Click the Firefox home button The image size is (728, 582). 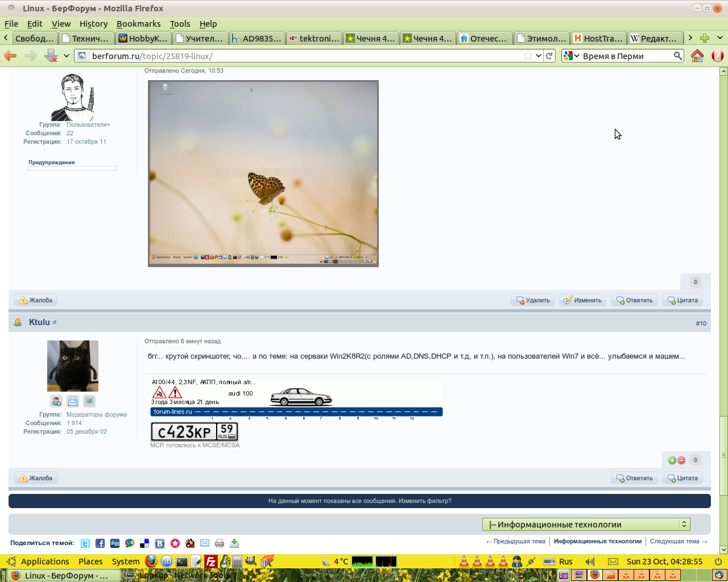click(x=697, y=56)
